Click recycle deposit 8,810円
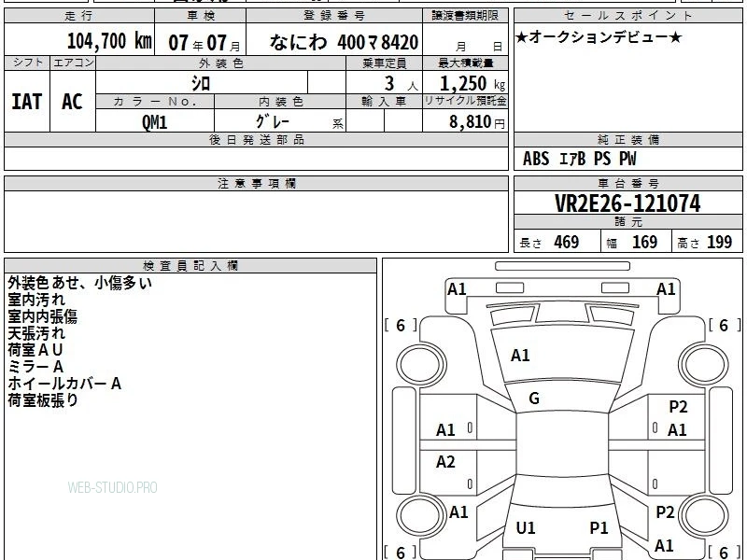The width and height of the screenshot is (747, 560). 476,122
